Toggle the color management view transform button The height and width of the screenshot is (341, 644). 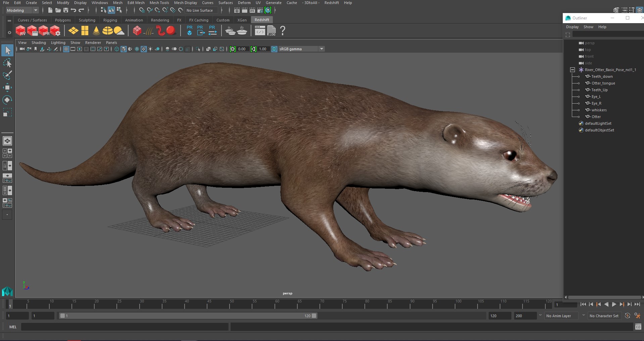pos(274,49)
